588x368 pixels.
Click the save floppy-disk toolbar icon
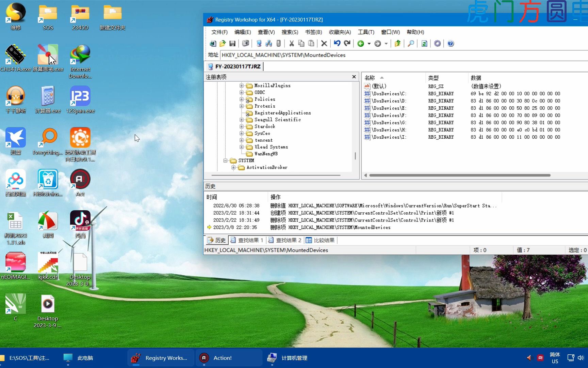pos(232,44)
